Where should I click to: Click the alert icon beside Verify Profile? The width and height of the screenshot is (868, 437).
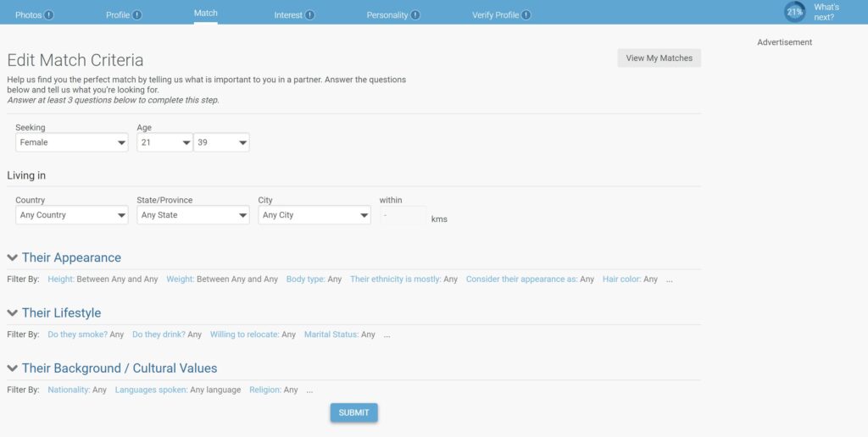point(526,14)
